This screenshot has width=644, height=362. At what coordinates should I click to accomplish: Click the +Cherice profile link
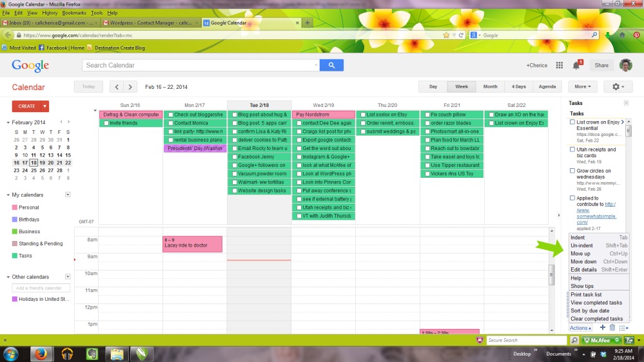(537, 65)
